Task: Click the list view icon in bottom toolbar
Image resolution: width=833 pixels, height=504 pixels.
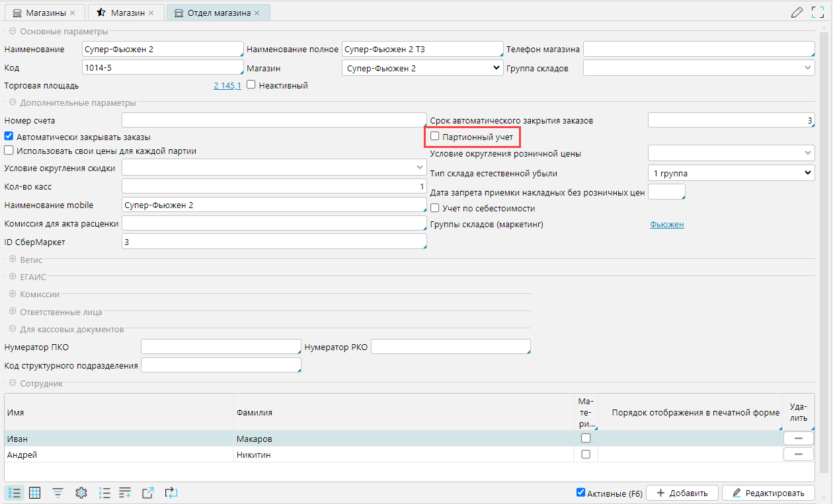Action: [15, 492]
